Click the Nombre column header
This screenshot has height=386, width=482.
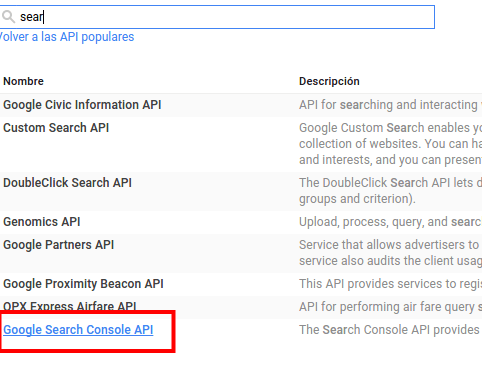(x=23, y=81)
